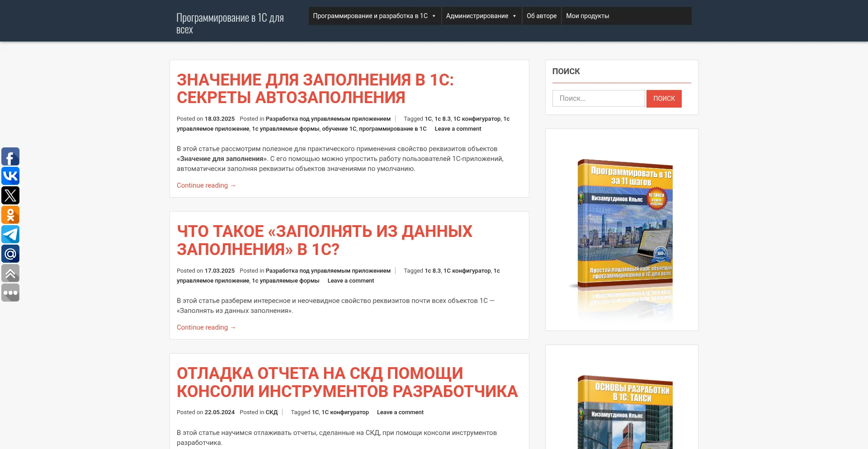Open 'Мои продукты' menu item

[x=588, y=16]
